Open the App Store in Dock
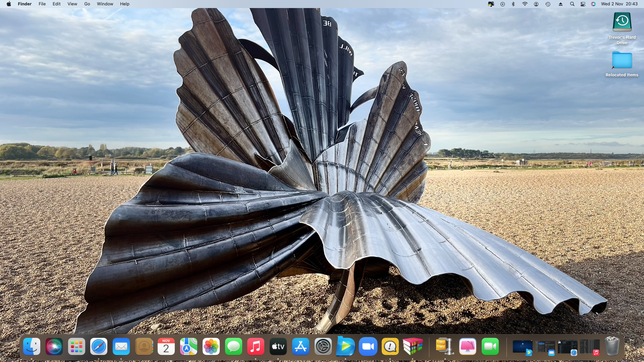The image size is (644, 362). pyautogui.click(x=301, y=346)
